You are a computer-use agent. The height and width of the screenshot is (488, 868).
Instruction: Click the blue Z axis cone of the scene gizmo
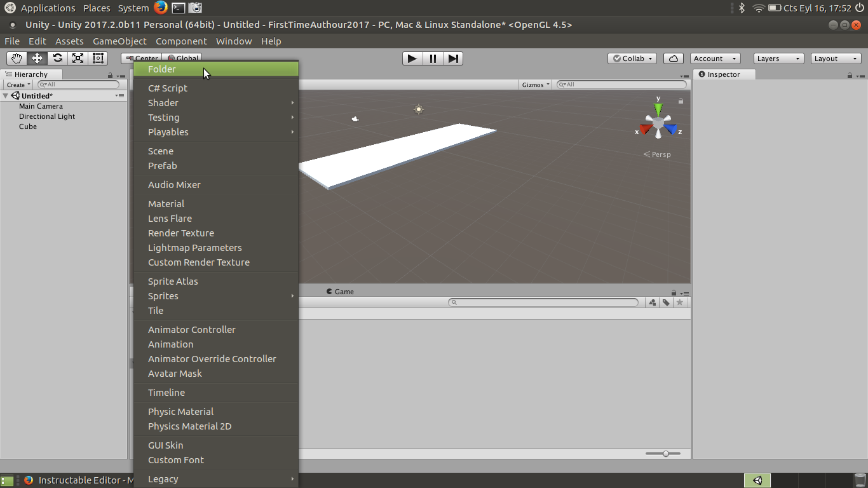coord(671,130)
